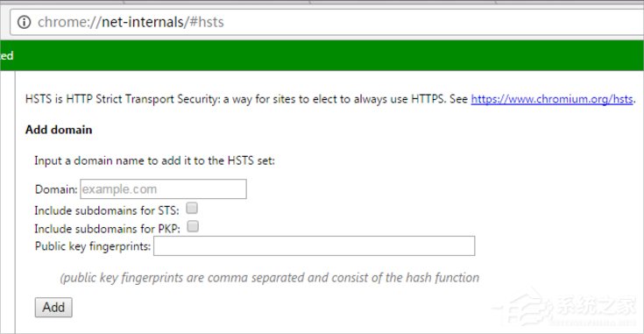This screenshot has width=644, height=334.
Task: Click the green status bar
Action: click(x=322, y=55)
